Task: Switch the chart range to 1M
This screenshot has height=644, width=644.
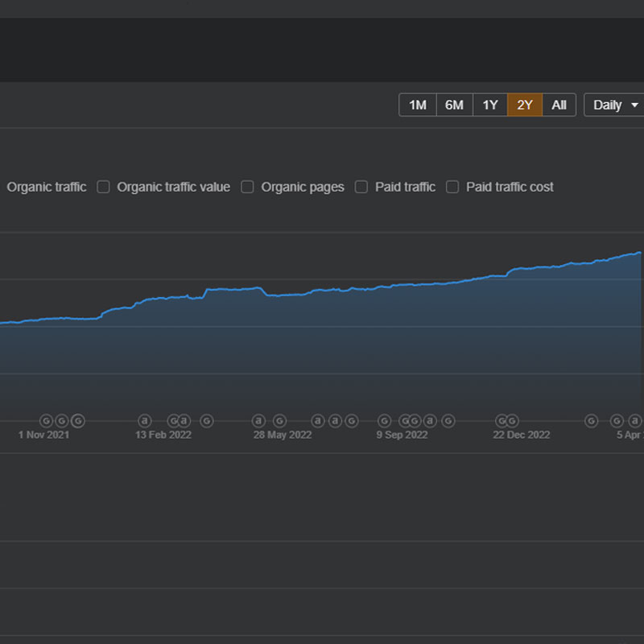Action: tap(418, 105)
